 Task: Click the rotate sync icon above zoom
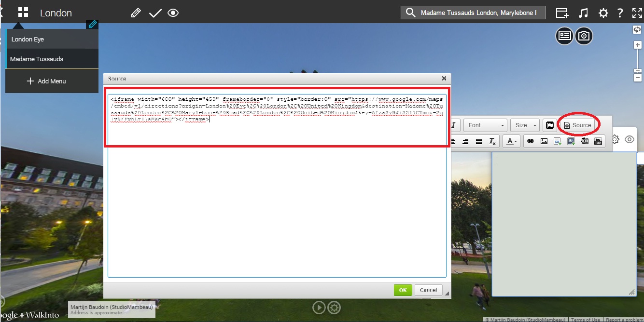click(x=637, y=30)
